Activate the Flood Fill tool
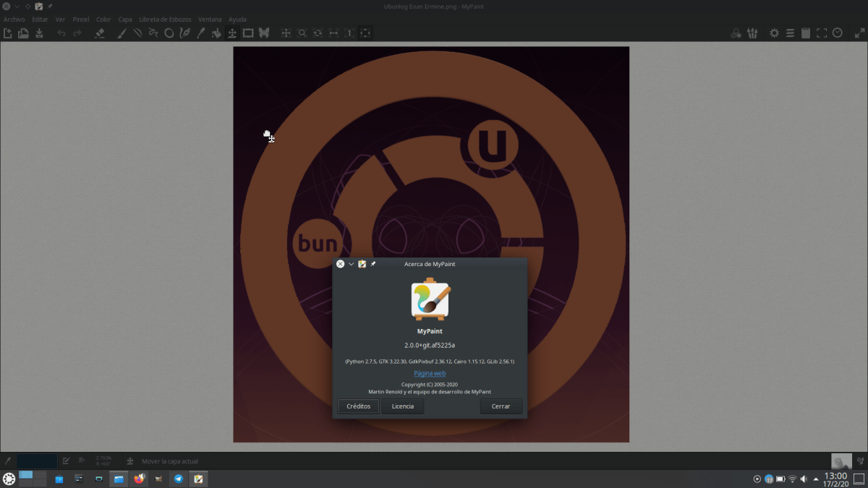 point(216,33)
